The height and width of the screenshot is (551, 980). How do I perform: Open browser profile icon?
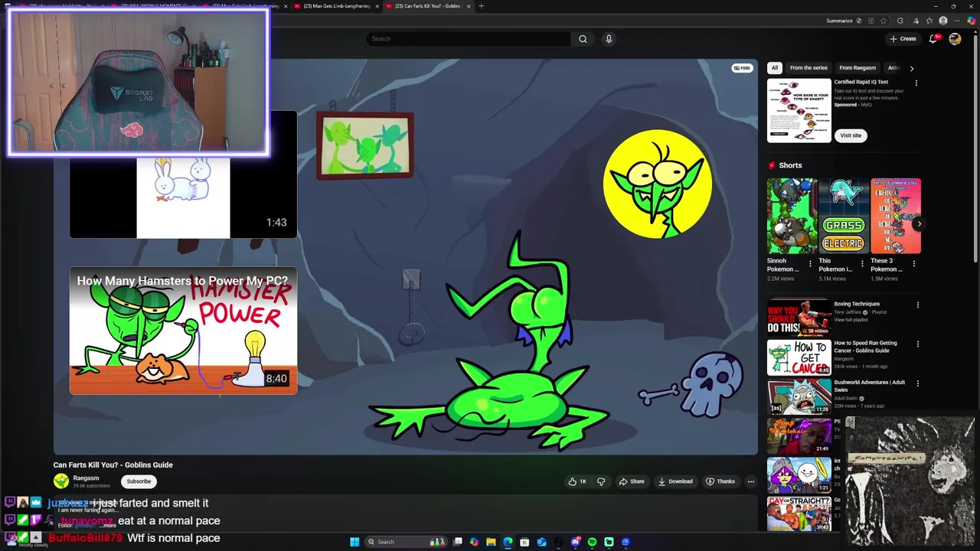tap(943, 21)
